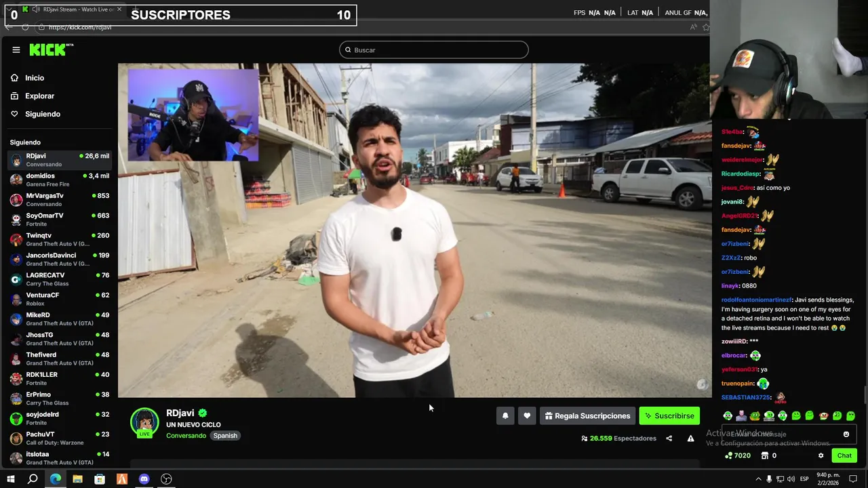Viewport: 868px width, 488px height.
Task: Focus the Buscar search field
Action: click(x=434, y=49)
